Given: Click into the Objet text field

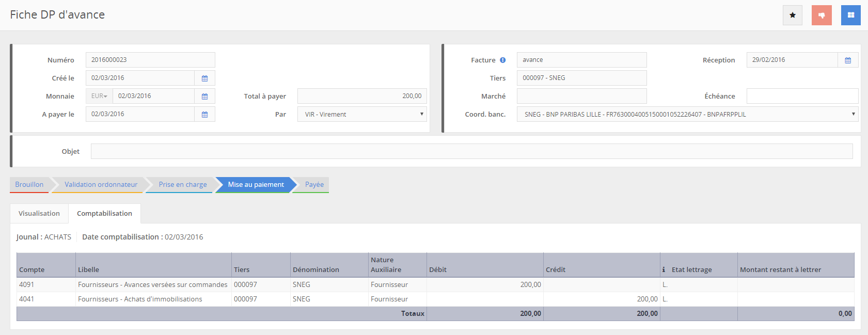Looking at the screenshot, I should coord(471,151).
